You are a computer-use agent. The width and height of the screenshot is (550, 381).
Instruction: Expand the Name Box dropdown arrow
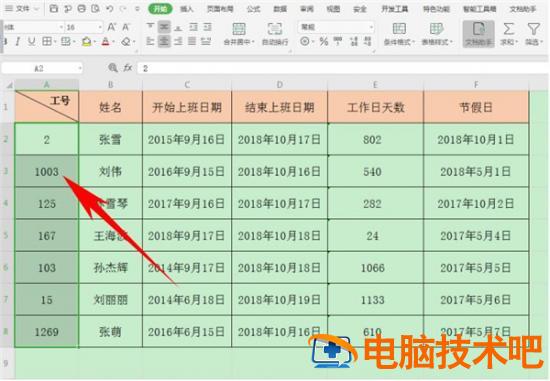80,68
